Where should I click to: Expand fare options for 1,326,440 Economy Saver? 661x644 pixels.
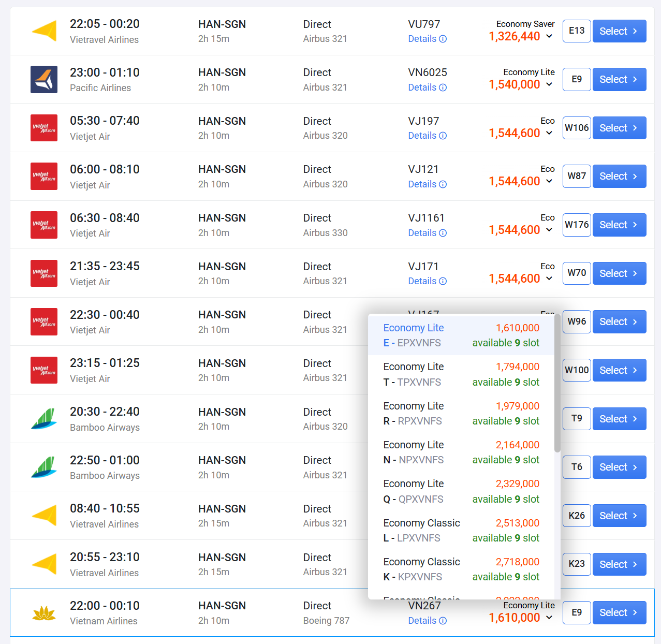(x=549, y=36)
